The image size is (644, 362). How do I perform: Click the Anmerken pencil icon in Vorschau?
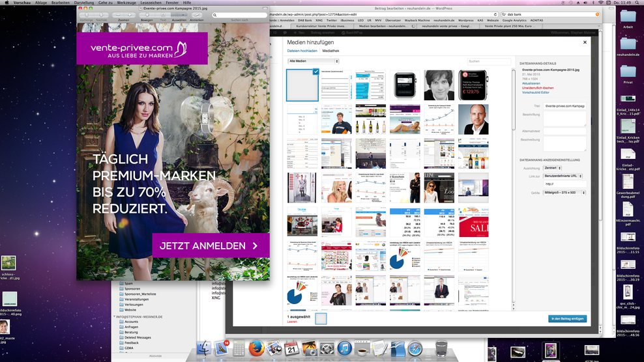[x=197, y=15]
